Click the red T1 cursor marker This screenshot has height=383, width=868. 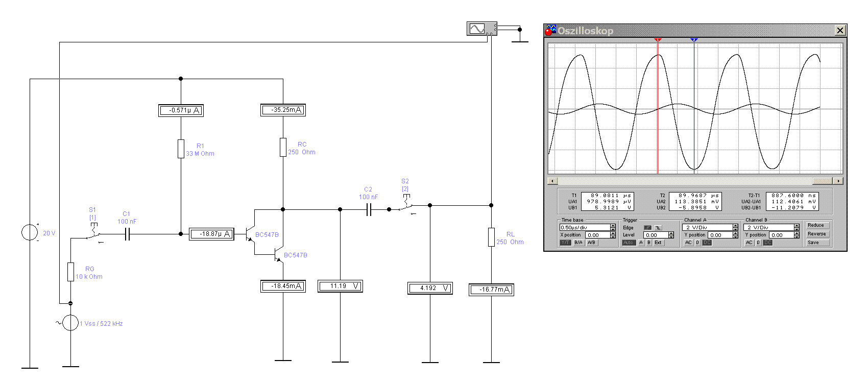point(658,40)
